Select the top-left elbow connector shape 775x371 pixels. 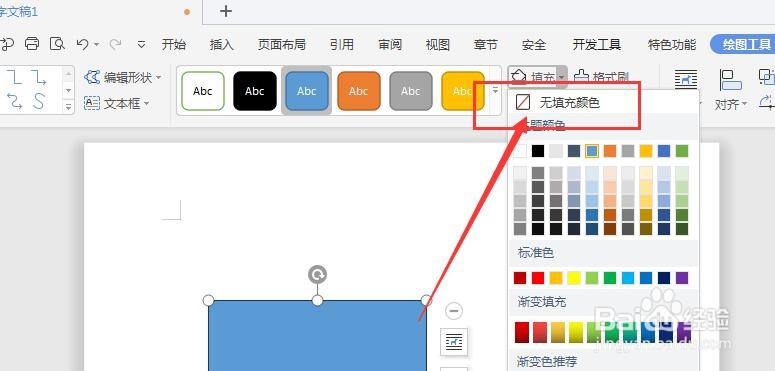click(x=14, y=77)
